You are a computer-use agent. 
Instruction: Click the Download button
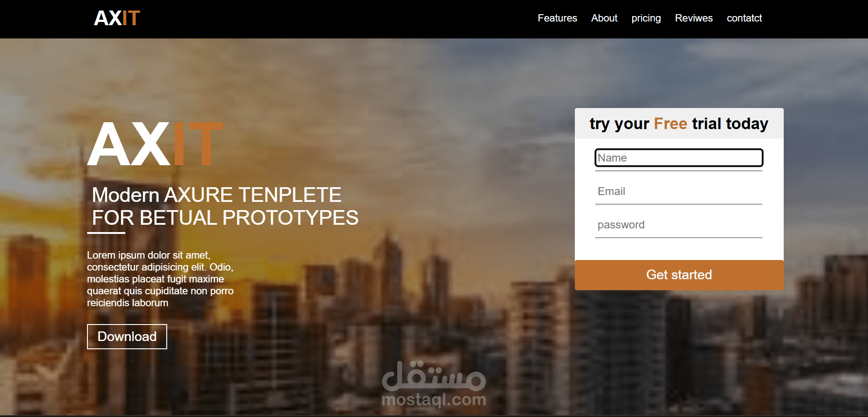point(127,336)
